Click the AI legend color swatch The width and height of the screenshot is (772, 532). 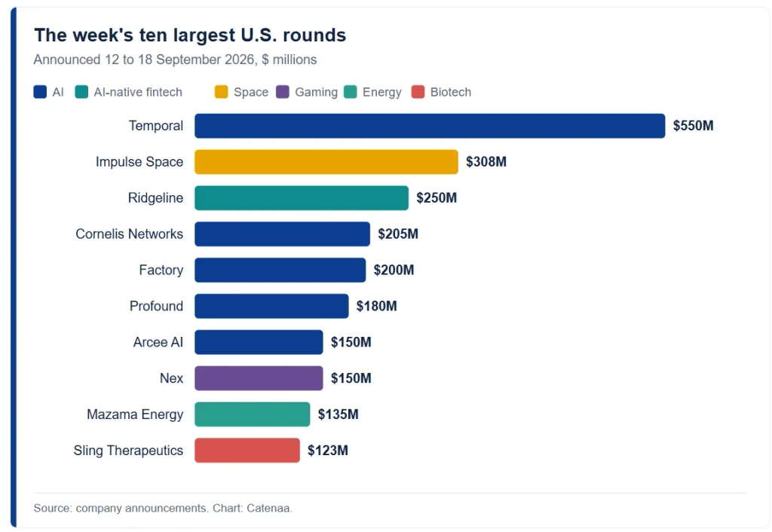pos(40,92)
